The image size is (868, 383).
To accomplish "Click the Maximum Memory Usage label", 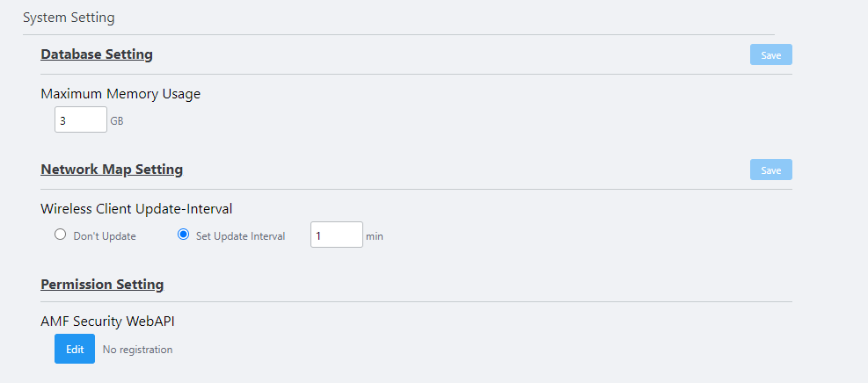I will tap(120, 94).
